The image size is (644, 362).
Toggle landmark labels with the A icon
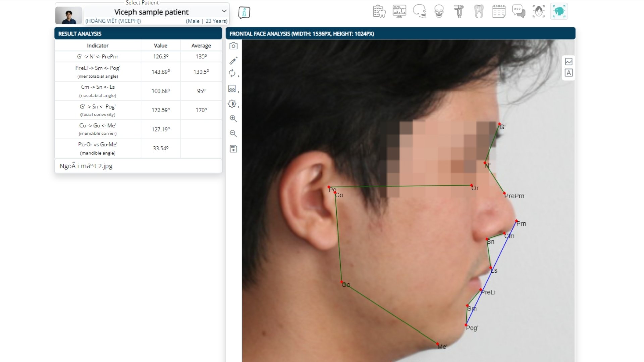(x=569, y=73)
